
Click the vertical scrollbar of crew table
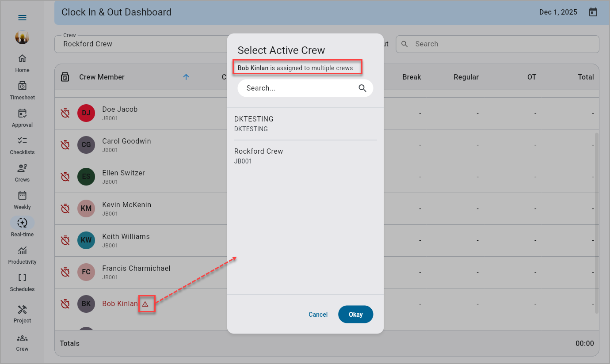(596, 221)
